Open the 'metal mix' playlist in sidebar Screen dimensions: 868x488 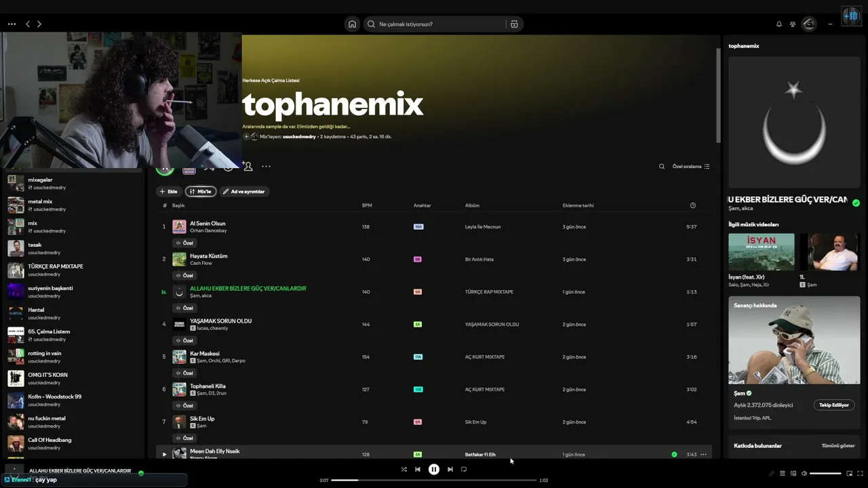pyautogui.click(x=73, y=205)
